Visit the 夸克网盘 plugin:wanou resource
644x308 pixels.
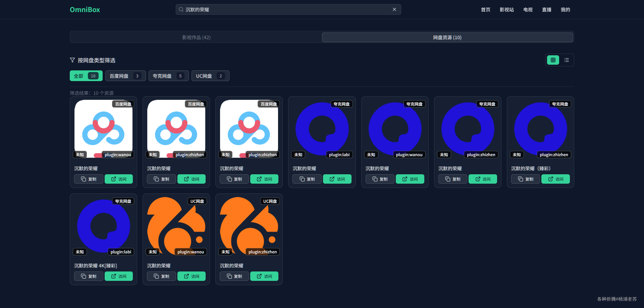pos(410,179)
